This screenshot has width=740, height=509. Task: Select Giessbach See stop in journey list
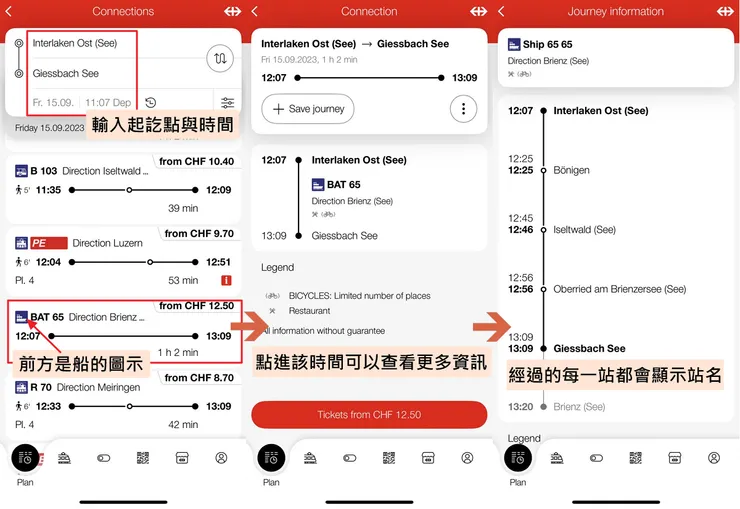[589, 349]
